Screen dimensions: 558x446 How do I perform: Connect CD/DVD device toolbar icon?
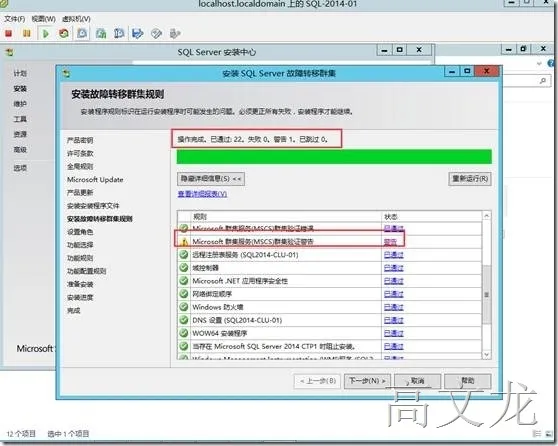(x=156, y=34)
